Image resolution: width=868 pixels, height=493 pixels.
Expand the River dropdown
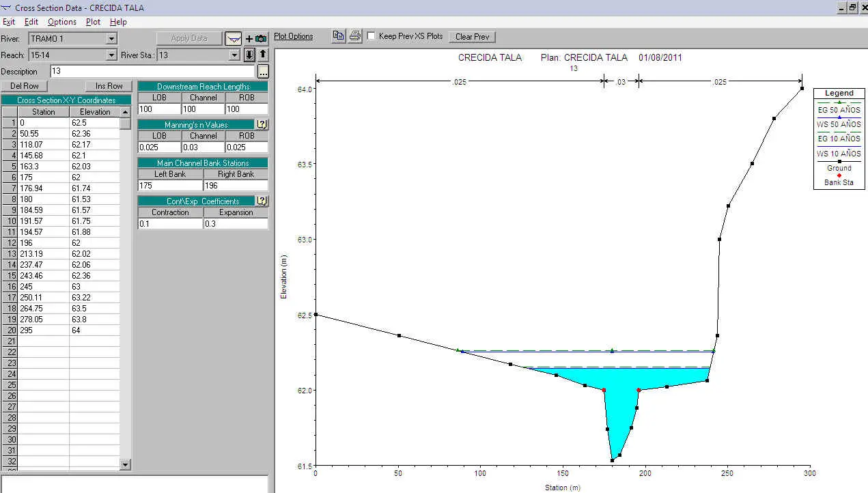click(x=112, y=39)
